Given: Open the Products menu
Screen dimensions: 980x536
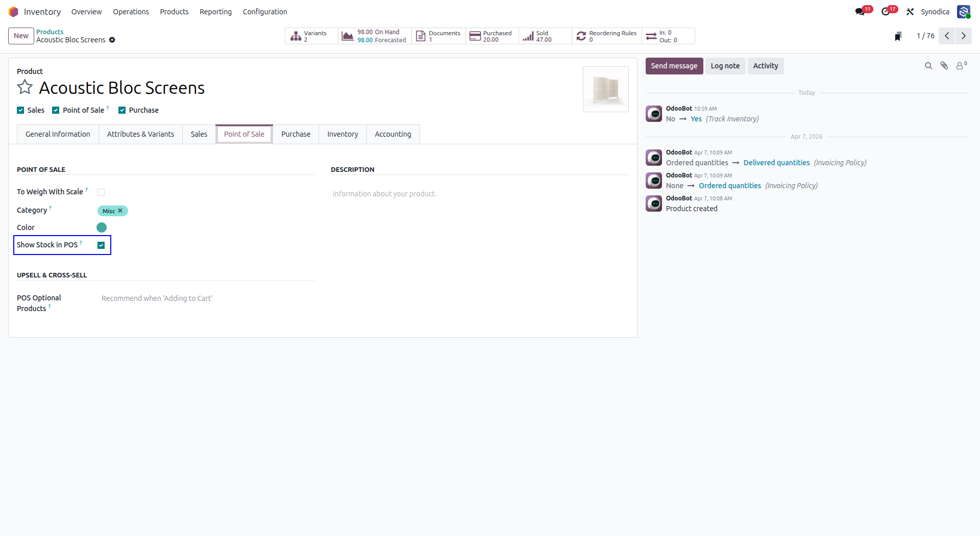Looking at the screenshot, I should 174,12.
